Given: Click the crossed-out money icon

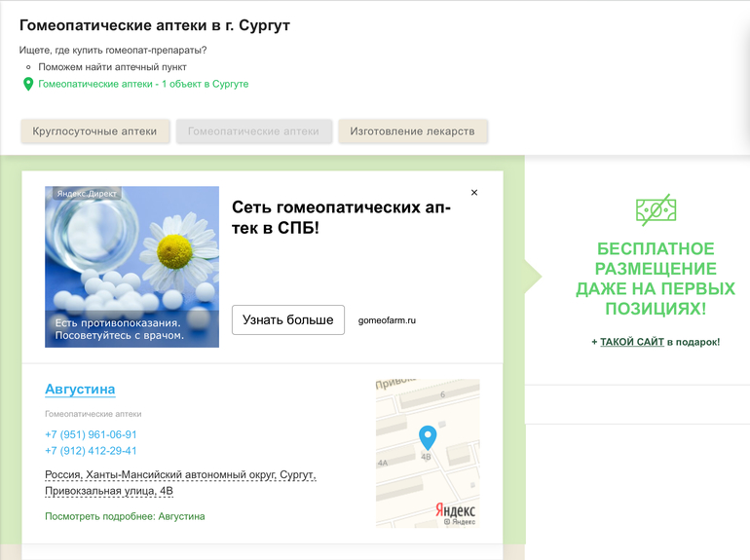Looking at the screenshot, I should 656,209.
